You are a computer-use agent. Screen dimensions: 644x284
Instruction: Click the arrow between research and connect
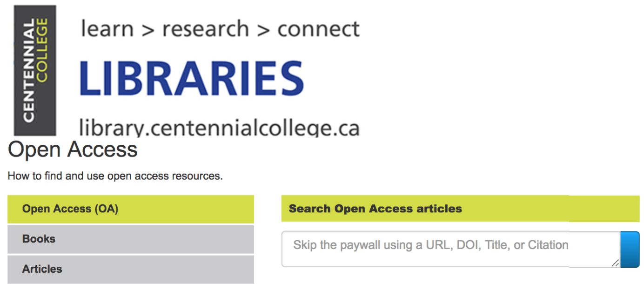click(x=263, y=30)
